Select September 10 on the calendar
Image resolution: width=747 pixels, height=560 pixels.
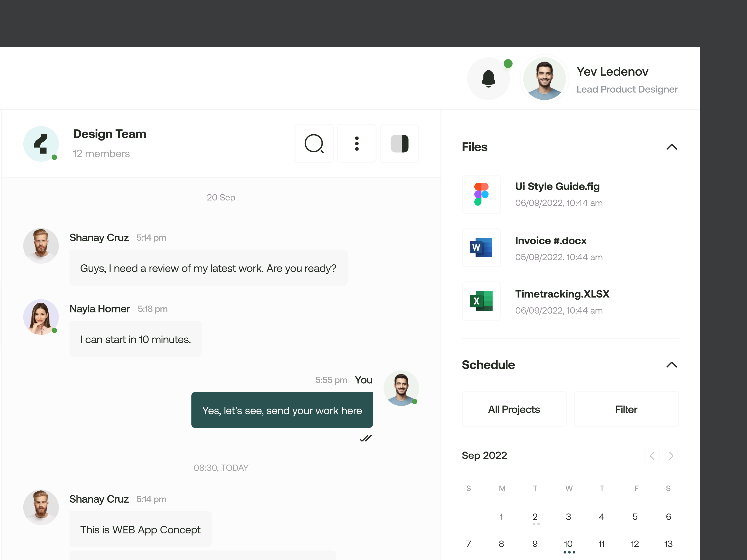click(568, 543)
